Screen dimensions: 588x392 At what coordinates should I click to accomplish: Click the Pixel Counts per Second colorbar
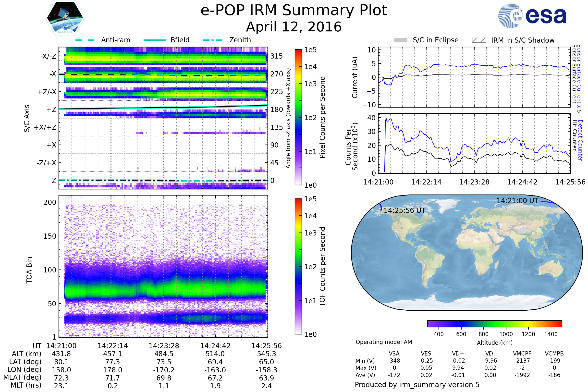(298, 117)
